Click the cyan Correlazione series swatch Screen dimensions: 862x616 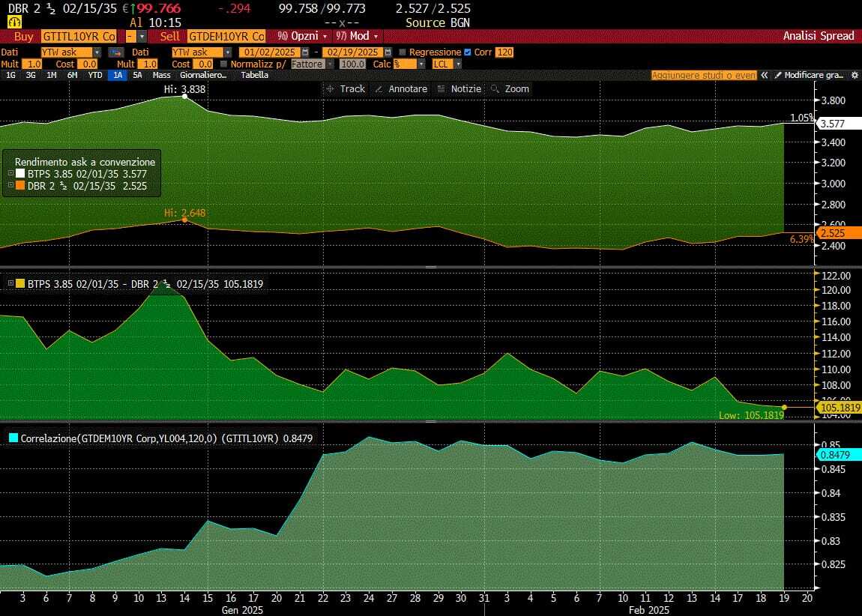(13, 438)
